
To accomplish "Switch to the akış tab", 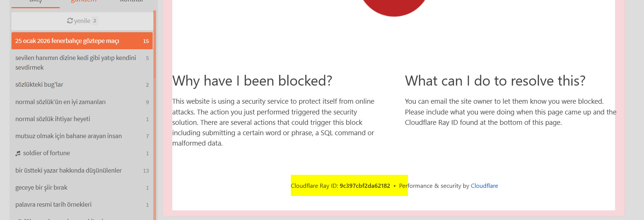I will (36, 1).
